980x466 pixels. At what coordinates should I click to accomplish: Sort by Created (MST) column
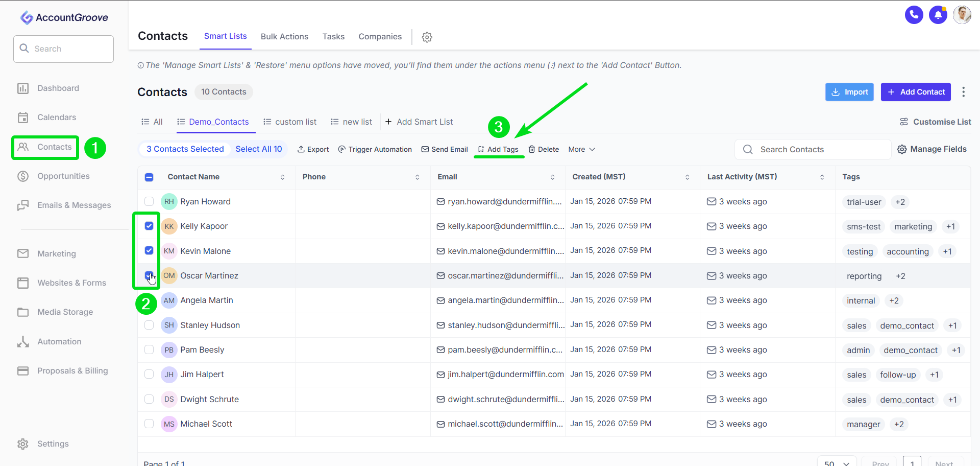click(x=688, y=177)
